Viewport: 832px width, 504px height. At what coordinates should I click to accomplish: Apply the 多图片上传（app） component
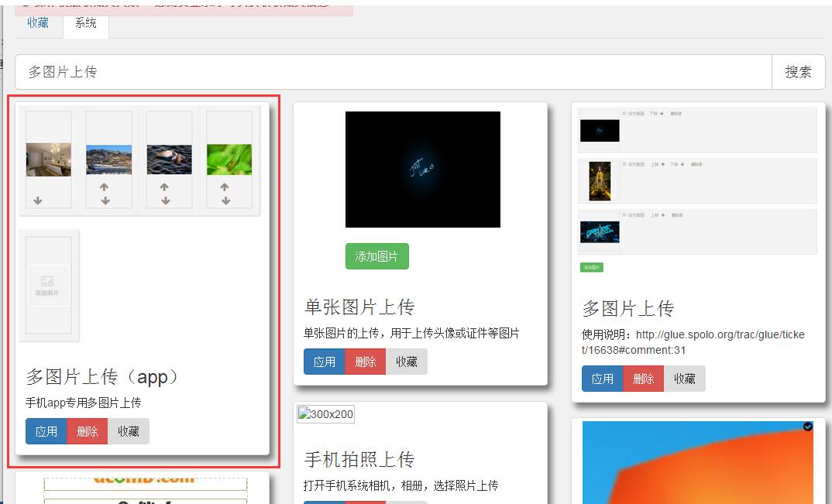[x=46, y=431]
